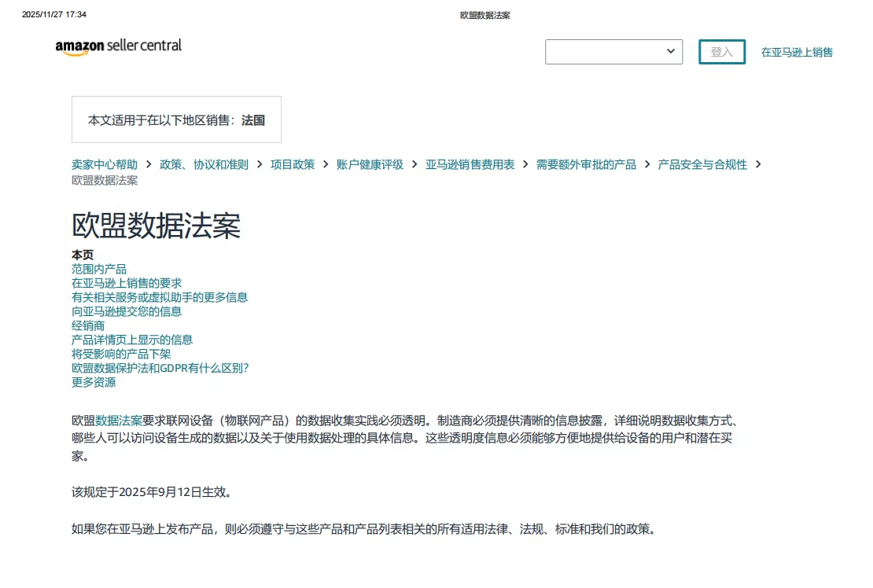Image resolution: width=873 pixels, height=588 pixels.
Task: Click 产品安全与合规性 breadcrumb link
Action: point(702,164)
